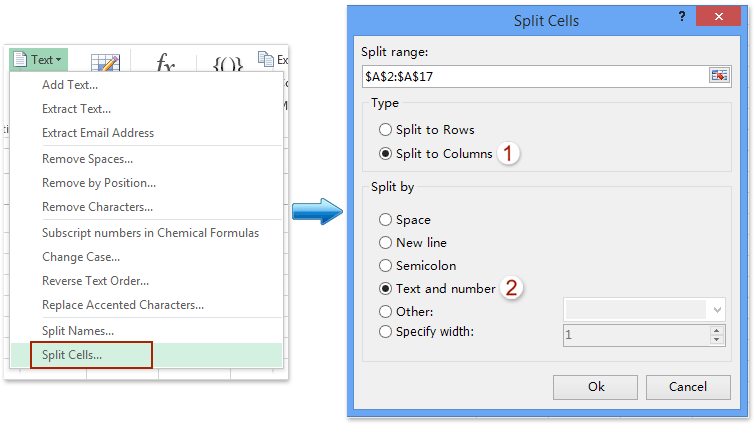Select the Split to Columns option
This screenshot has width=756, height=425.
click(x=386, y=154)
